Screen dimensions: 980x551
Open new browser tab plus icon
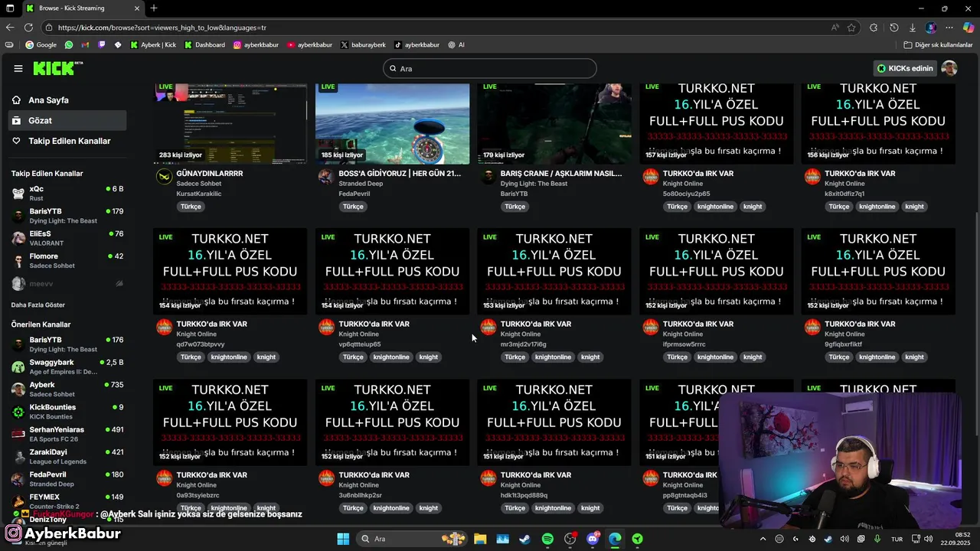pyautogui.click(x=154, y=8)
